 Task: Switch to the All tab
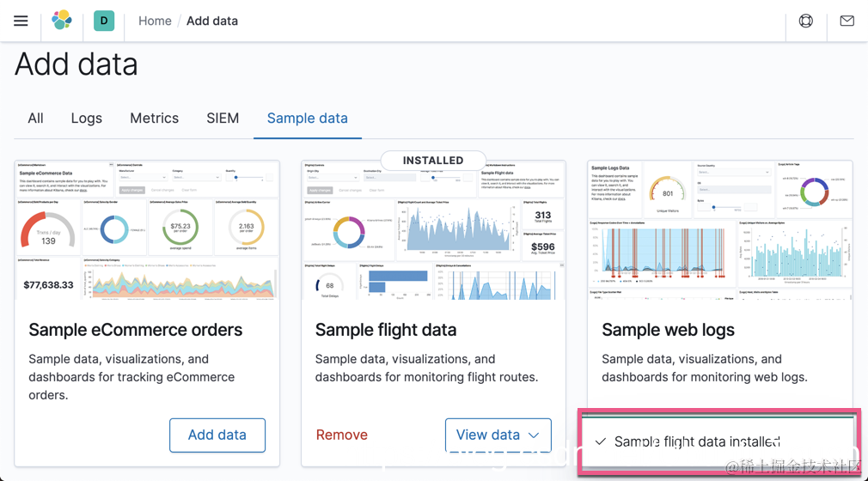click(x=35, y=119)
